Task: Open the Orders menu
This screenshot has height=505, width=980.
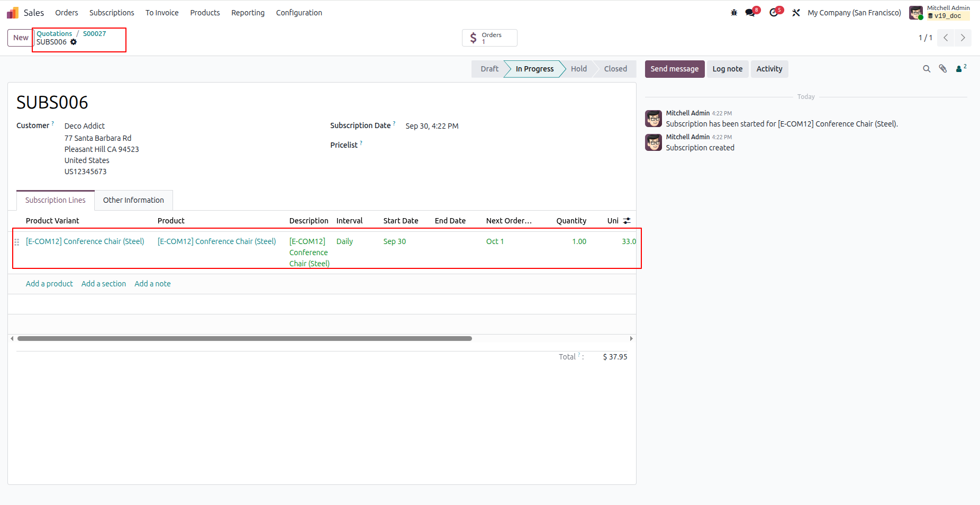Action: 67,13
